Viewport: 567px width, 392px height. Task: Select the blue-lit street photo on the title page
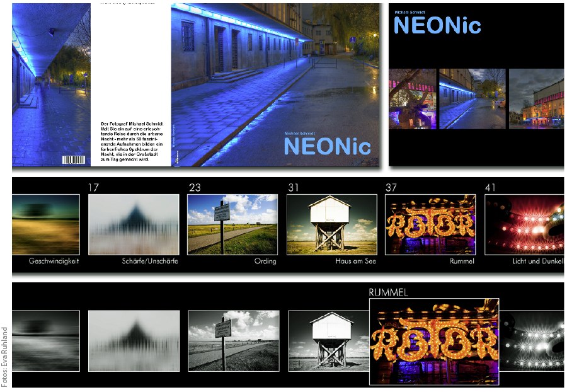[472, 99]
